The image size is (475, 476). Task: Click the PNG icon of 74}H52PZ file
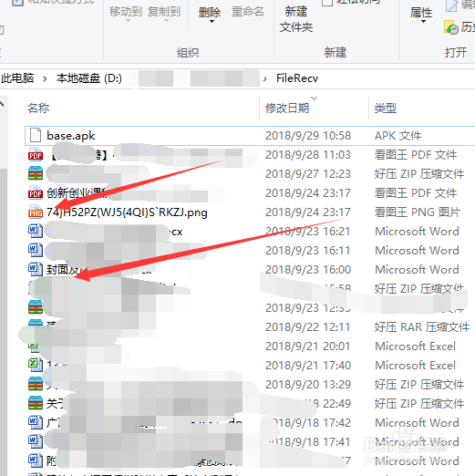click(36, 212)
